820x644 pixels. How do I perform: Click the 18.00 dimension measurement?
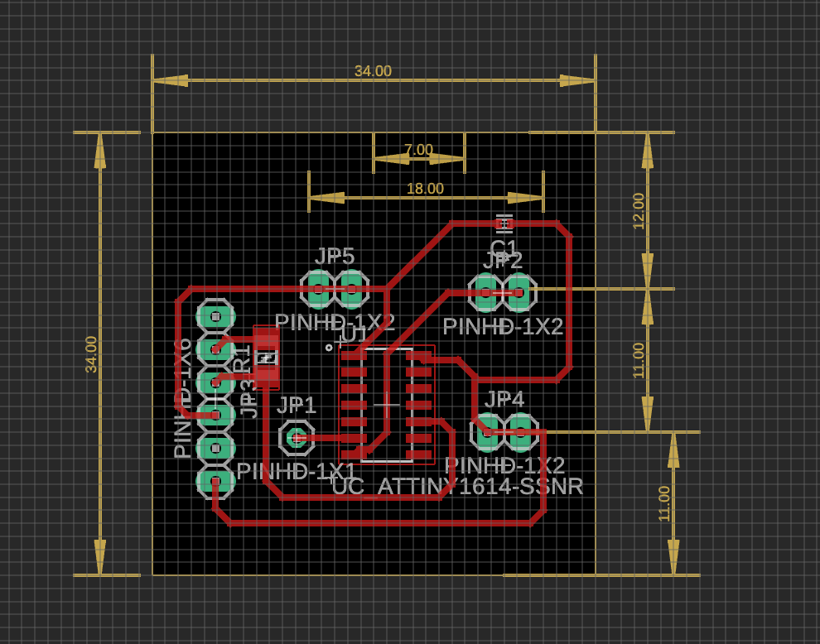425,188
